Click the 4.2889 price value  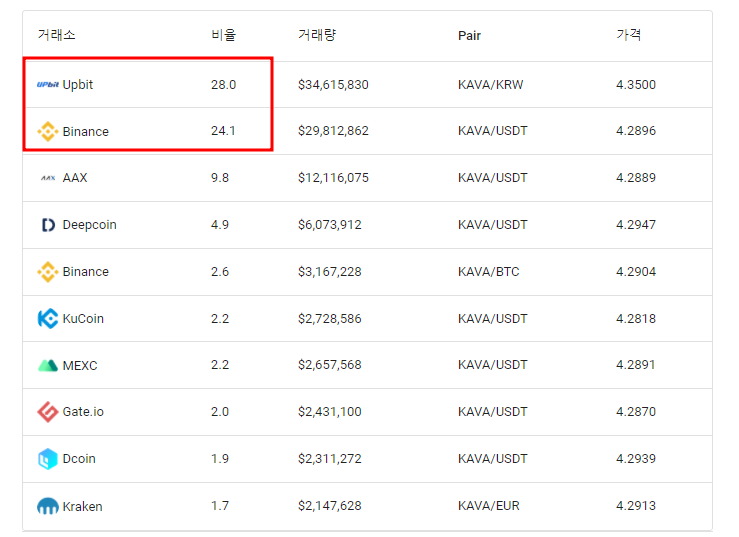pos(636,178)
